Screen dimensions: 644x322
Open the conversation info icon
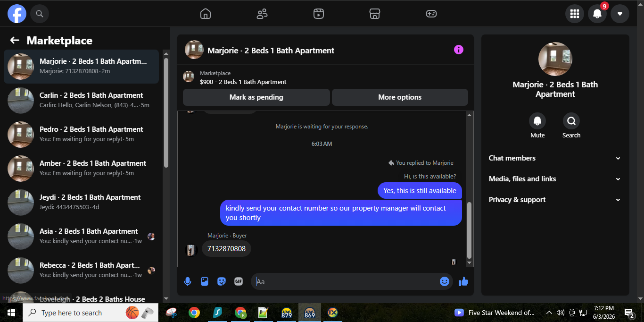[x=459, y=50]
